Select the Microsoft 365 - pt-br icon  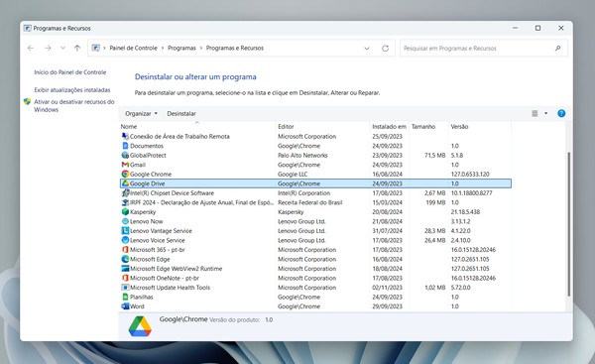pos(125,250)
